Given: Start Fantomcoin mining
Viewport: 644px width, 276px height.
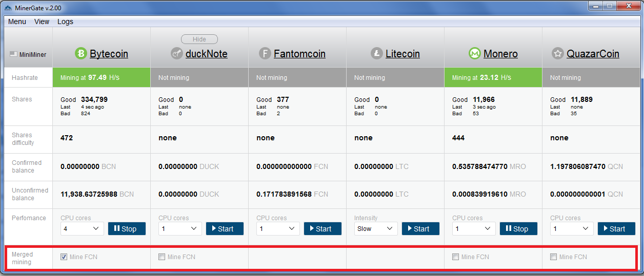Looking at the screenshot, I should [x=323, y=229].
